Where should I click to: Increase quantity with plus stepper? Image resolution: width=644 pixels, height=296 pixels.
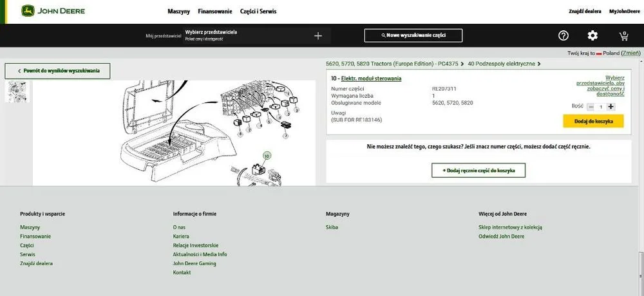coord(611,106)
